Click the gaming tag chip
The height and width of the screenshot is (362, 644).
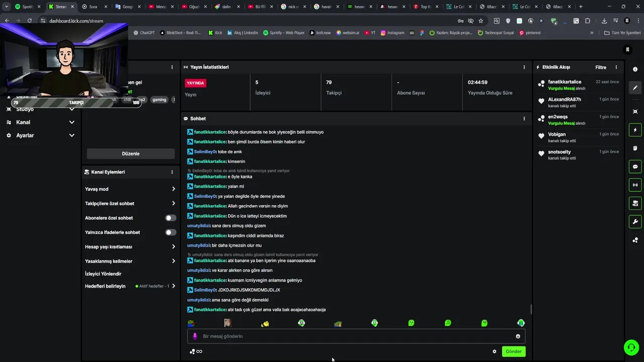[159, 100]
